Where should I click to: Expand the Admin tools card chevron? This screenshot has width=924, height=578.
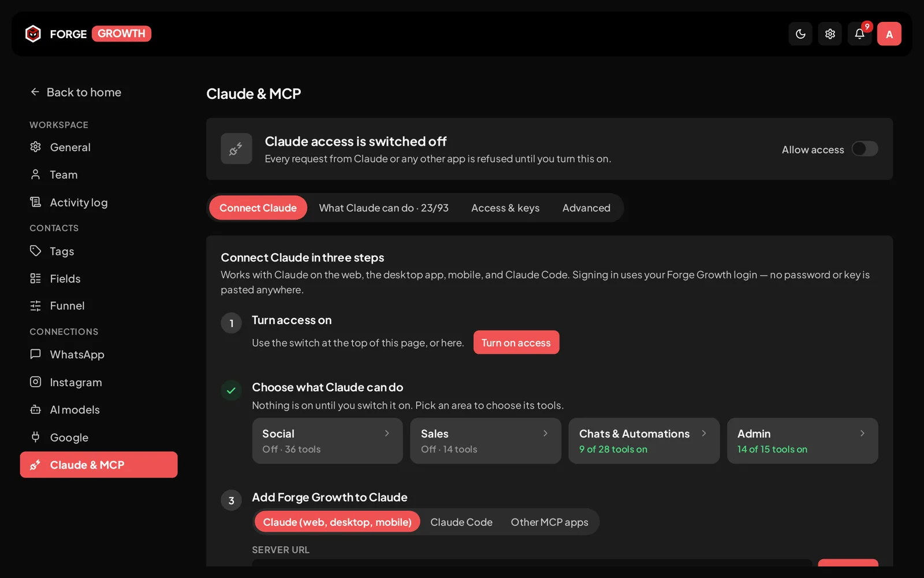click(862, 433)
